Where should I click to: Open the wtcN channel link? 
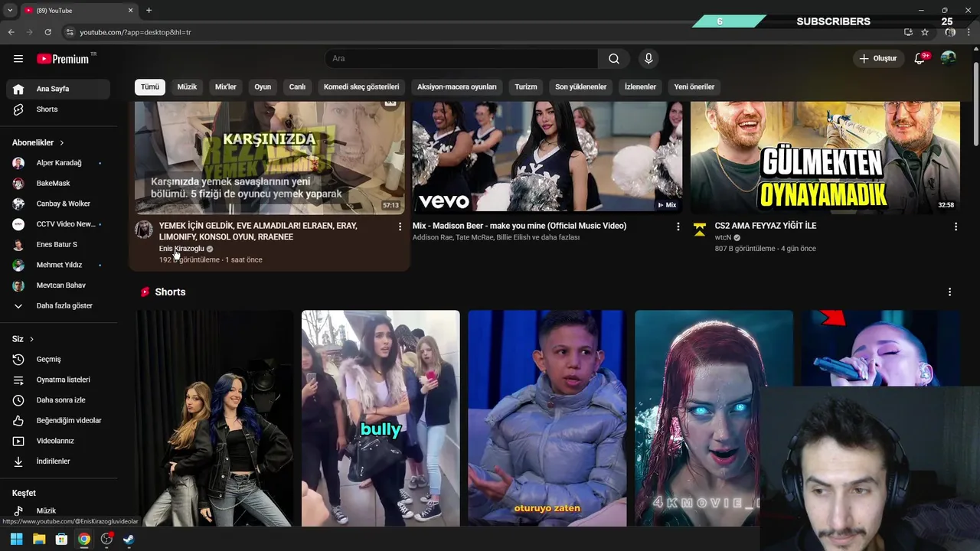pos(723,237)
